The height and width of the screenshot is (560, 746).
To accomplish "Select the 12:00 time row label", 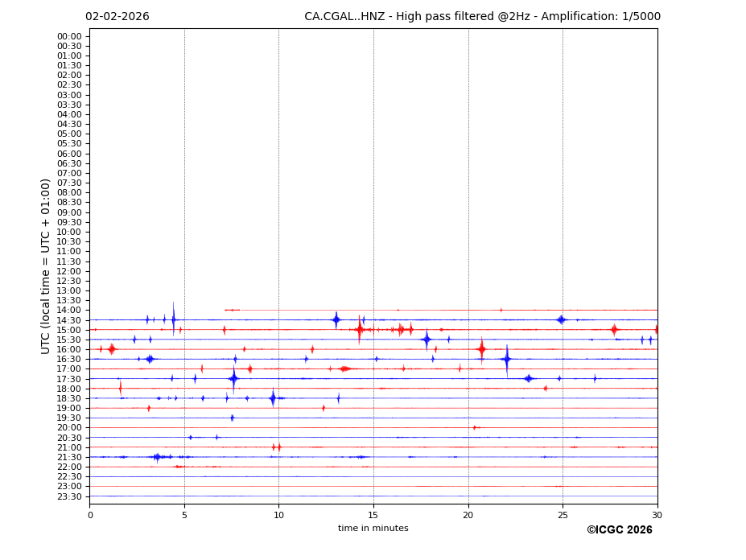I will 69,271.
